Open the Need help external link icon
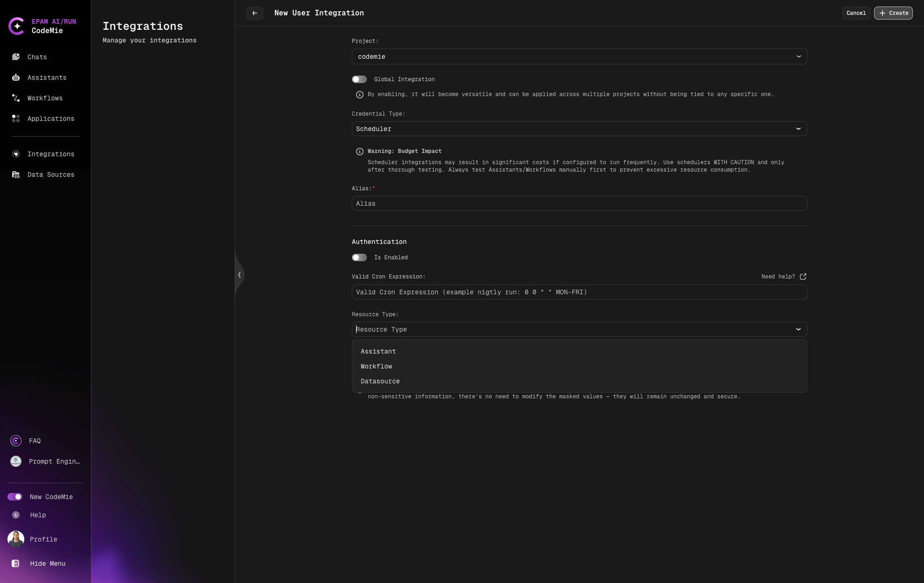The height and width of the screenshot is (583, 924). click(x=803, y=276)
